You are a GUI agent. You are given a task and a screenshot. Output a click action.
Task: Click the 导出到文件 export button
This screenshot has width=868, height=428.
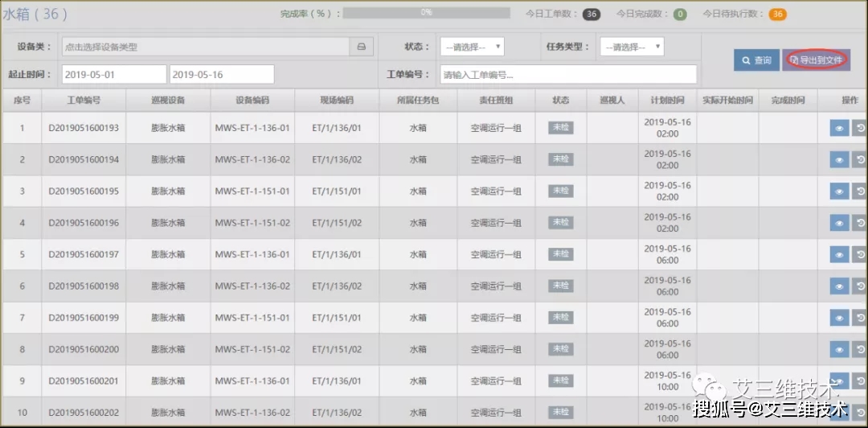[815, 60]
